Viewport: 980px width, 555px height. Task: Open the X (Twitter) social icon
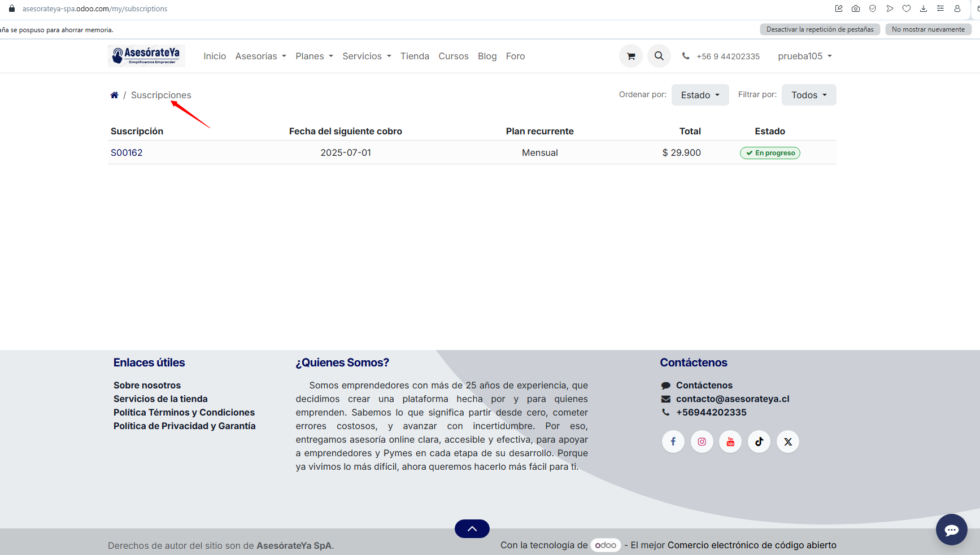pos(788,442)
